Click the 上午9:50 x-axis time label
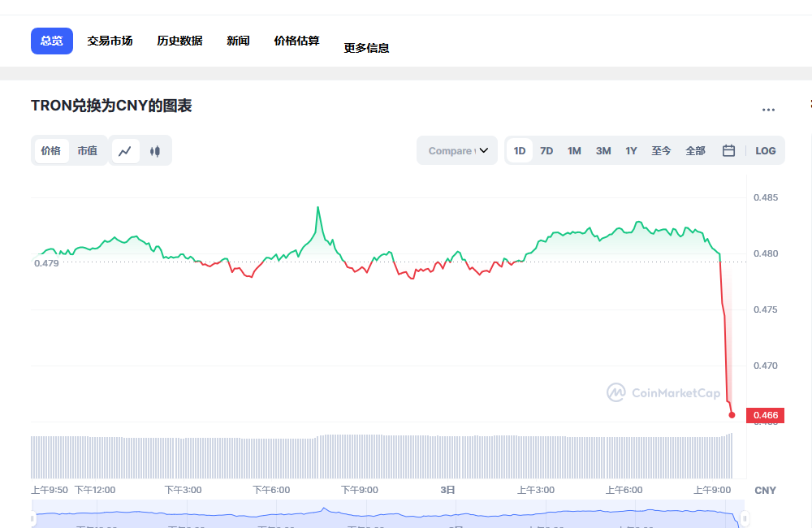The width and height of the screenshot is (812, 528). coord(50,490)
